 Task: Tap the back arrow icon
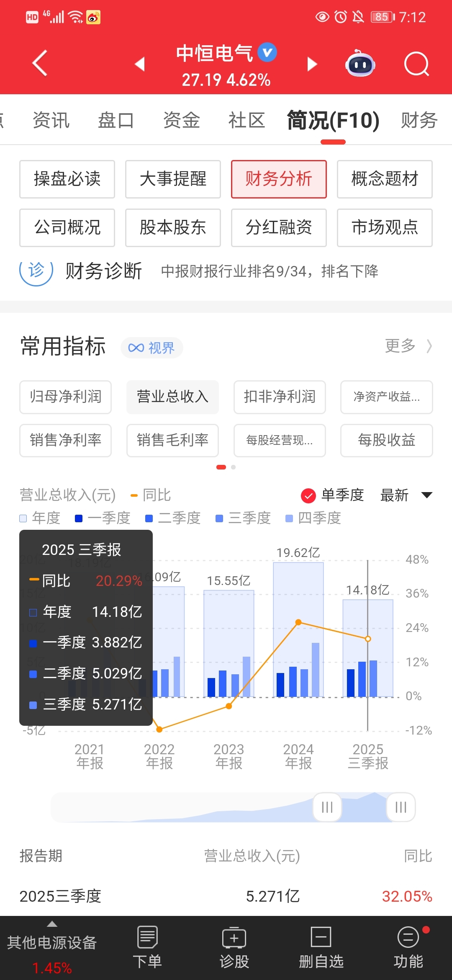[40, 64]
